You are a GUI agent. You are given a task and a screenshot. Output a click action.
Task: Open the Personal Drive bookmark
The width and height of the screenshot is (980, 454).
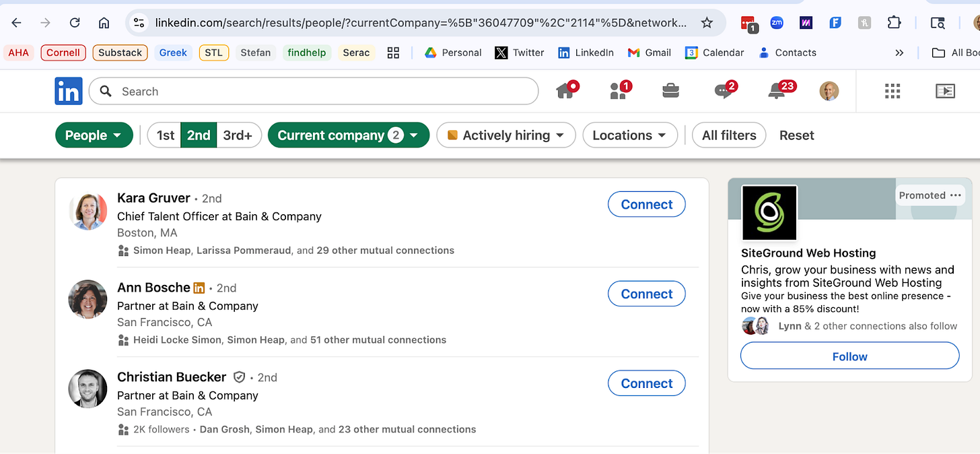click(453, 53)
